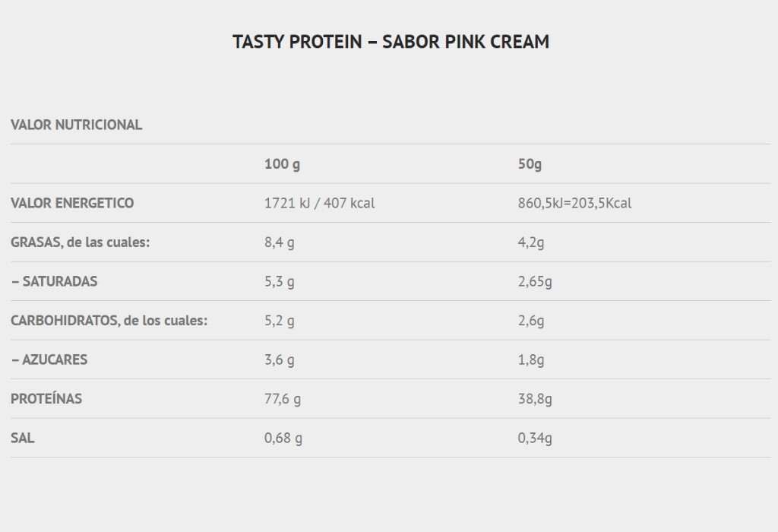Viewport: 778px width, 532px height.
Task: Click the 8,4 g fat value
Action: (x=280, y=242)
